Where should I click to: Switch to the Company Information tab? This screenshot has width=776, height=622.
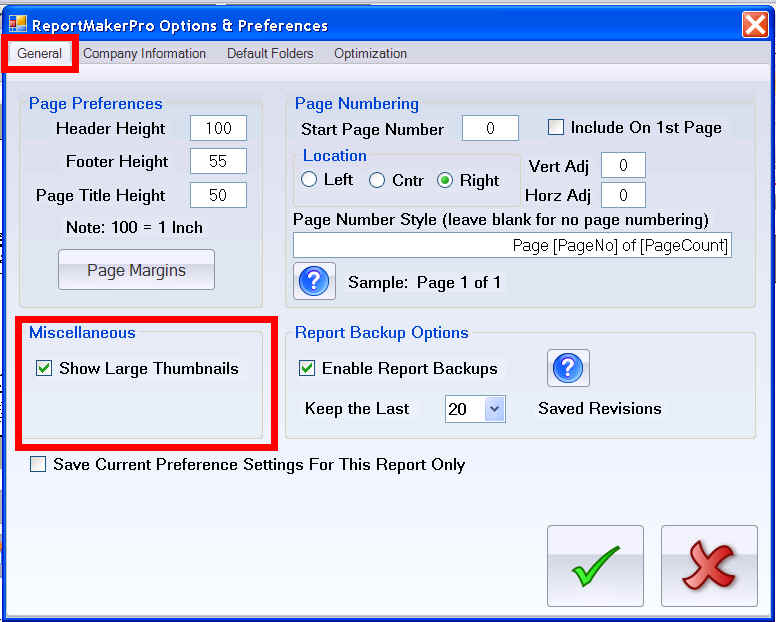pos(144,53)
